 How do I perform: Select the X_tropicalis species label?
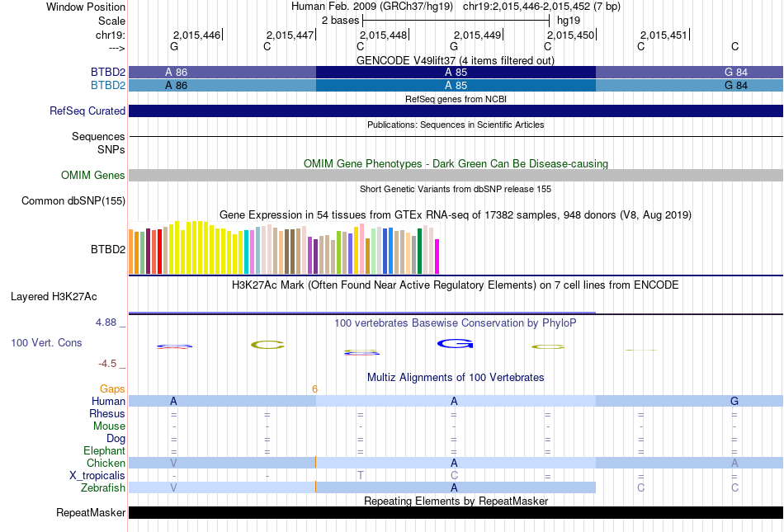tap(97, 476)
